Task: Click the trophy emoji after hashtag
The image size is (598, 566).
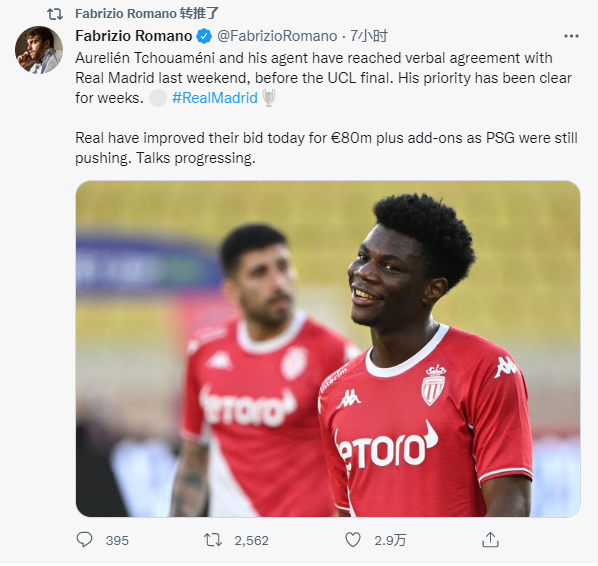Action: click(x=269, y=98)
